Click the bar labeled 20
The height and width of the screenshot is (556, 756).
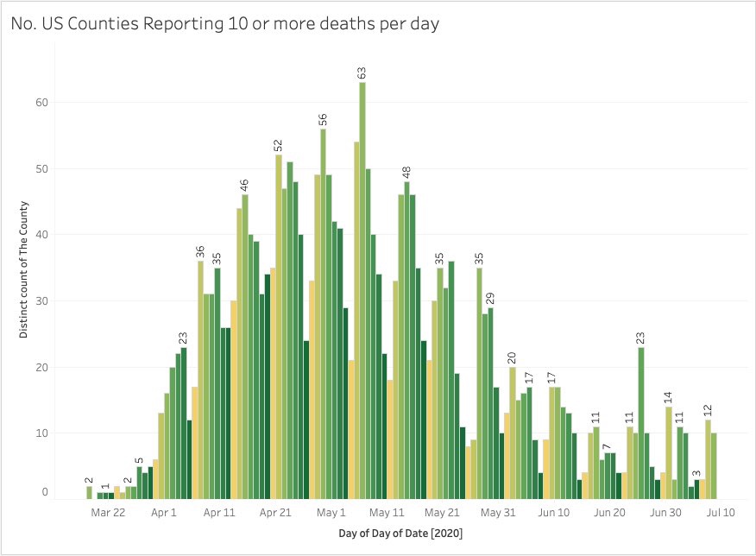(513, 433)
